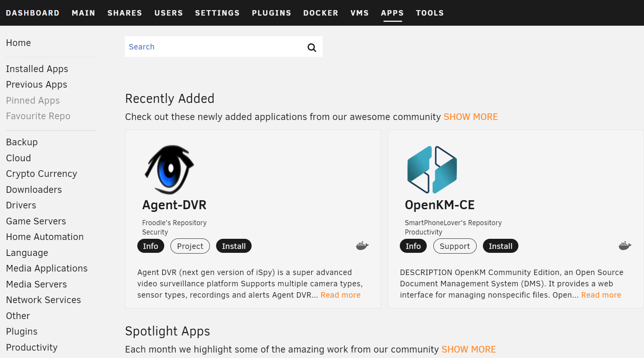
Task: Select the Game Servers category
Action: pos(36,221)
